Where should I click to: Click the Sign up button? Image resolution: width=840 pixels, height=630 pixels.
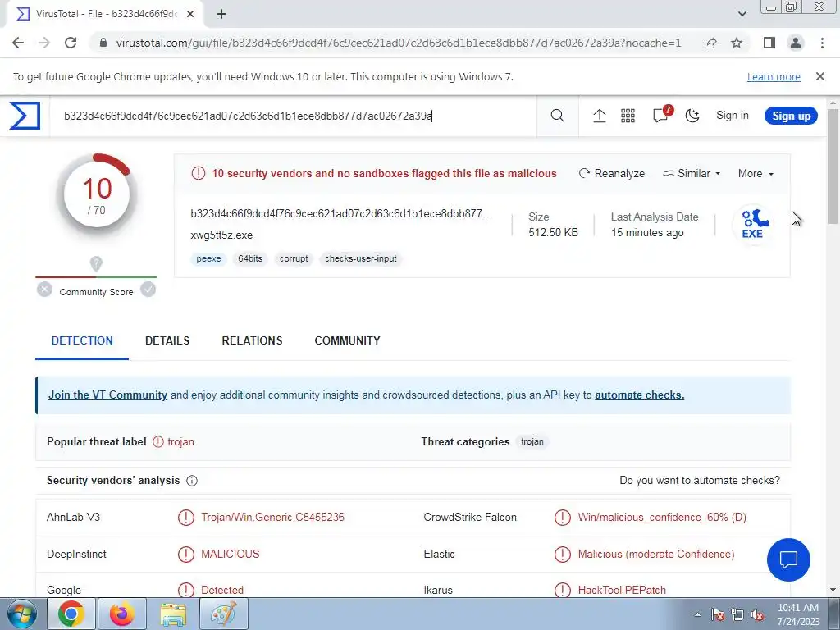click(791, 116)
